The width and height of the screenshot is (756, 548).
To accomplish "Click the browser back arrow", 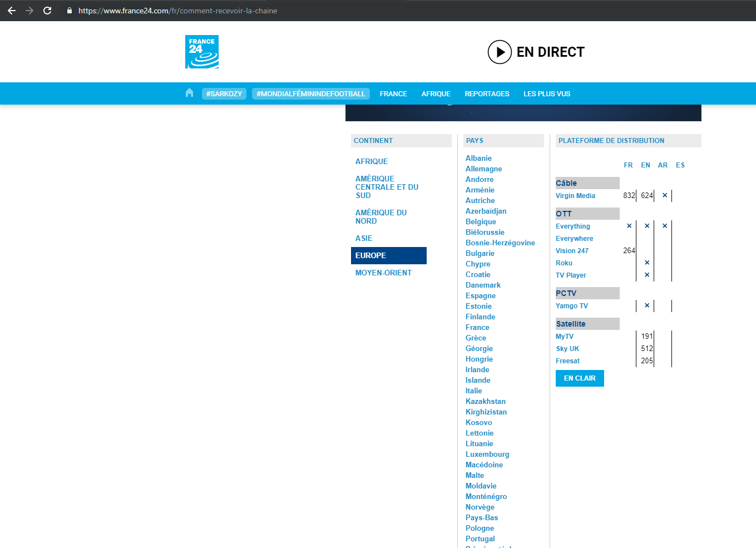I will (x=12, y=11).
